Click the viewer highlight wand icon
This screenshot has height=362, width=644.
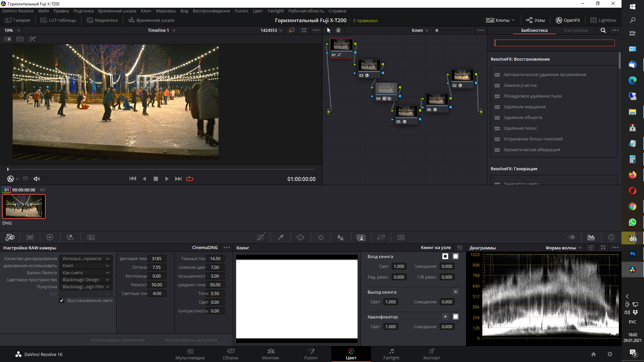click(32, 39)
